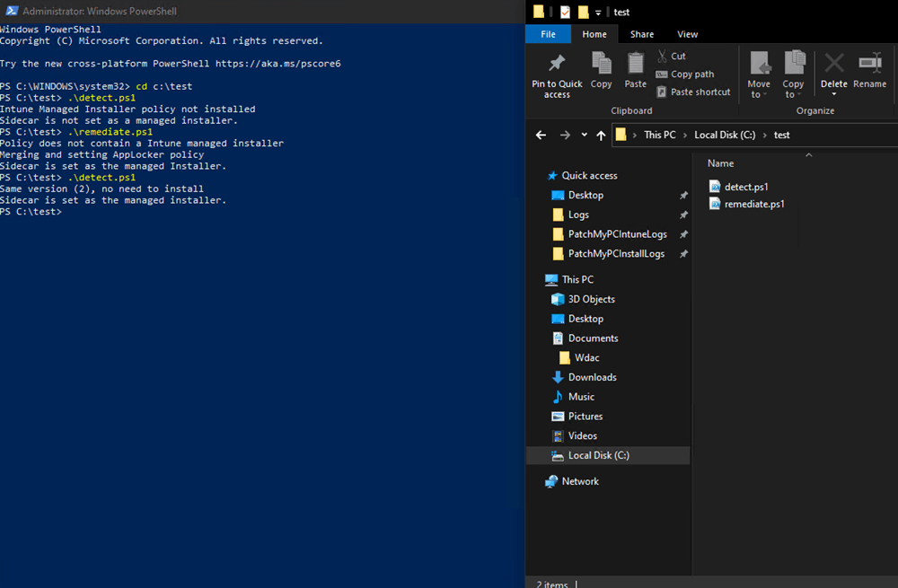Click the Properties checkmark icon in the title bar

coord(565,12)
